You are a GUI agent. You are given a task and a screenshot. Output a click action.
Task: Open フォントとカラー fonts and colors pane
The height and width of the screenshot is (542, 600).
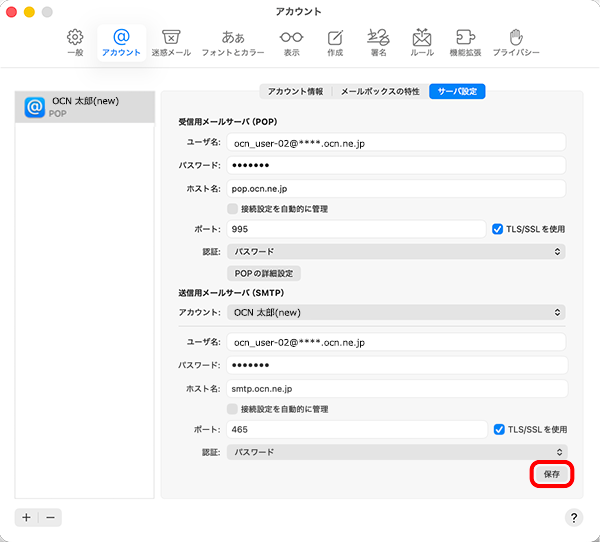232,41
